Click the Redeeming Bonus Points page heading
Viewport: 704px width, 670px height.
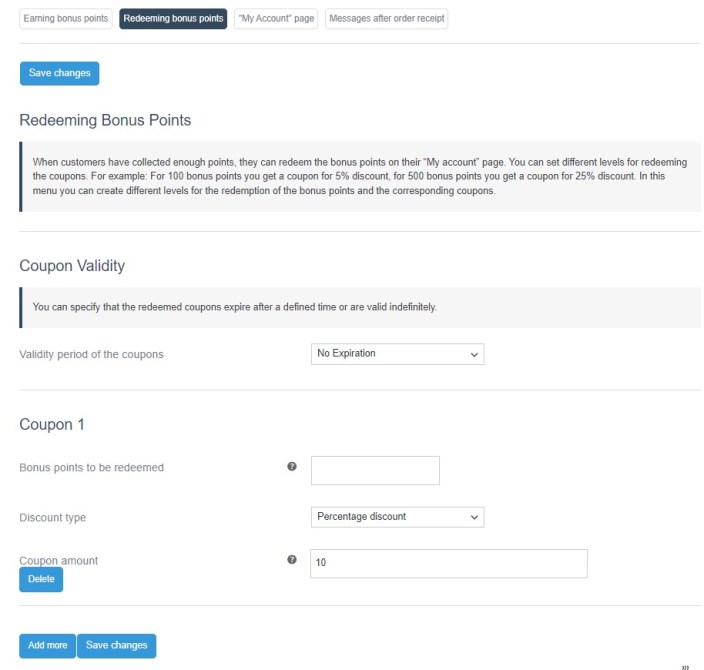105,120
